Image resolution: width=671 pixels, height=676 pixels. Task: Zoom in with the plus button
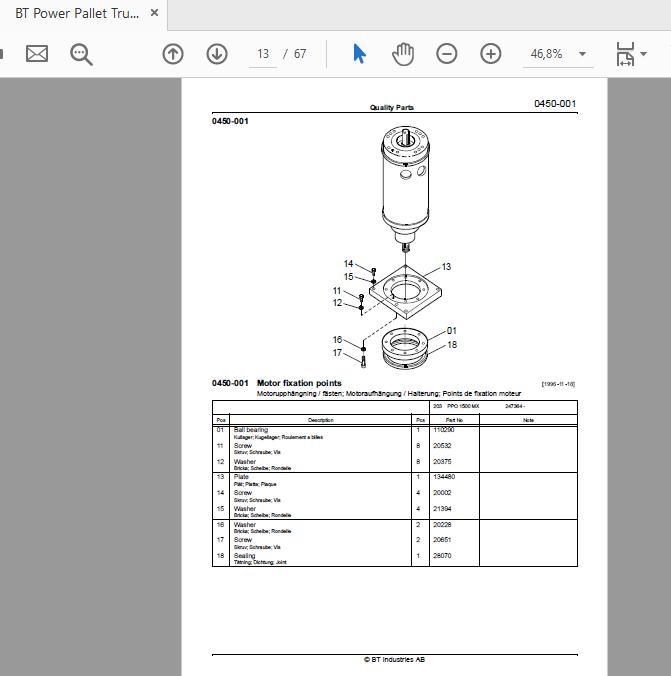[x=491, y=54]
